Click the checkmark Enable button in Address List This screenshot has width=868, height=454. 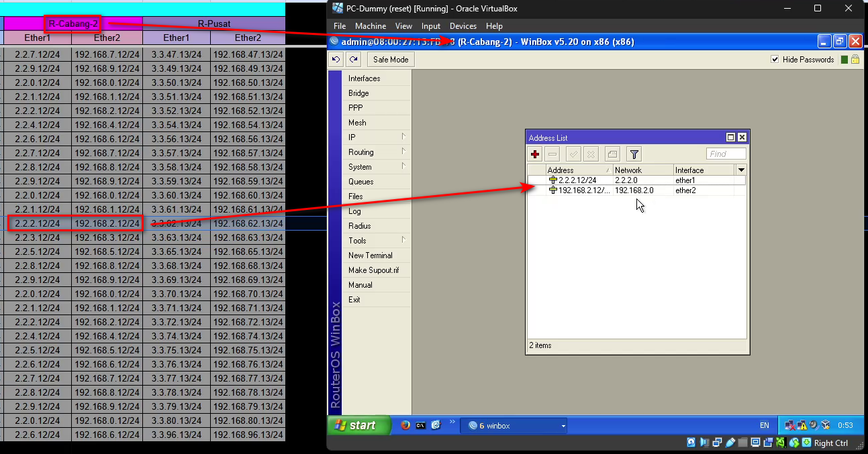pyautogui.click(x=573, y=154)
